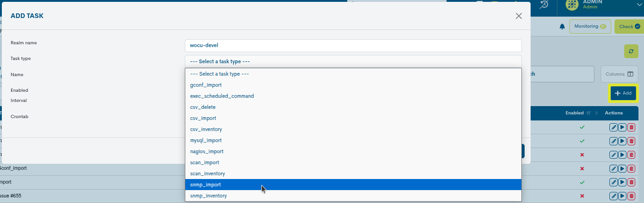Delete the Gconf_import task row
Screen dimensions: 644x203
[x=631, y=168]
